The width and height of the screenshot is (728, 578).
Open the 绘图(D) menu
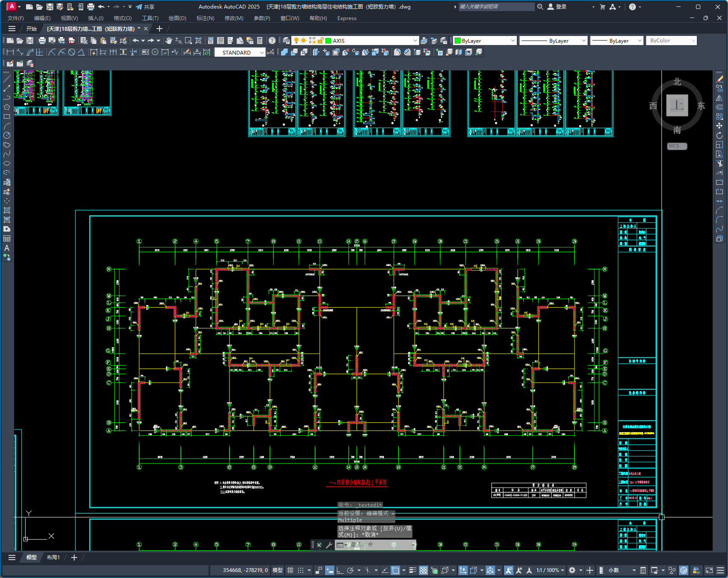point(177,18)
